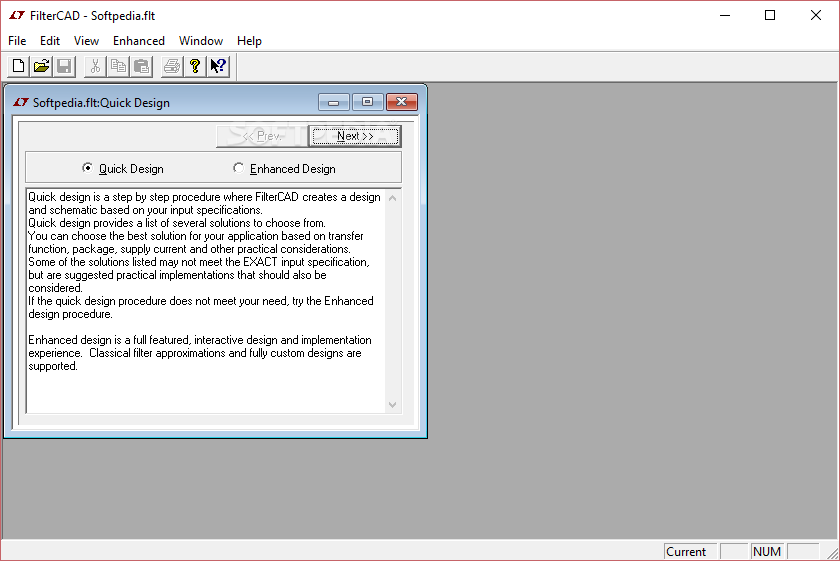
Task: Click the Next >> button
Action: 355,136
